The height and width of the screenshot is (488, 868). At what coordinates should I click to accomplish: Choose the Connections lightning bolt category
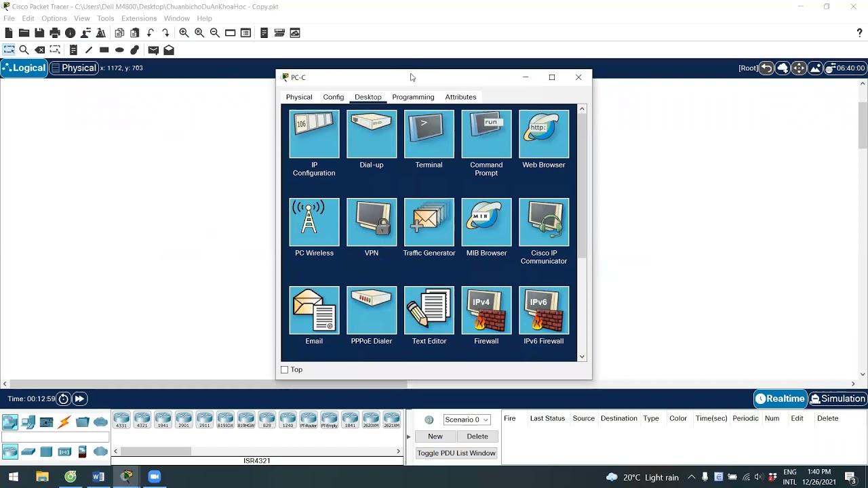coord(64,422)
